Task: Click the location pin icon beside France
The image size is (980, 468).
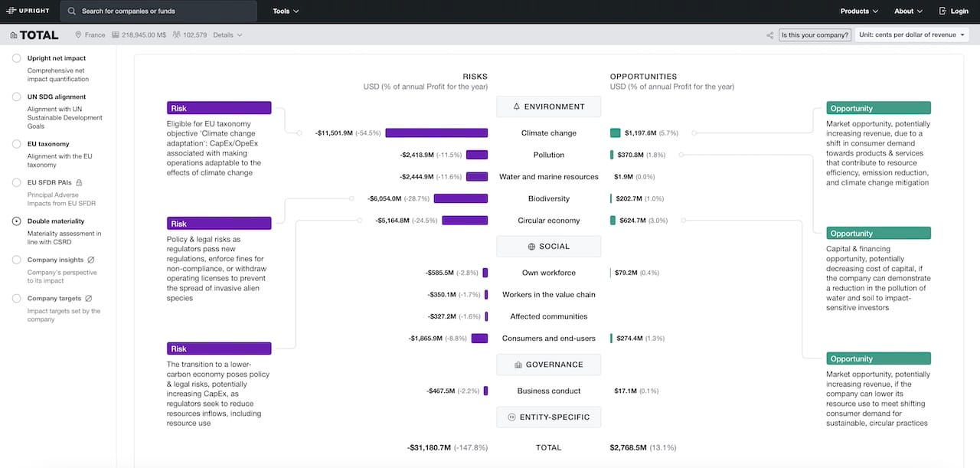Action: coord(77,34)
